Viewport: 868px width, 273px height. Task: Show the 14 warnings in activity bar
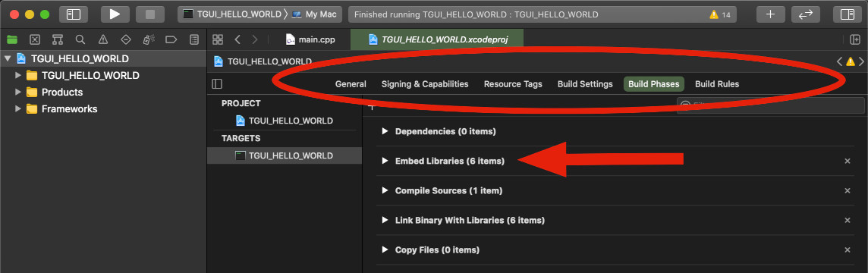tap(719, 15)
